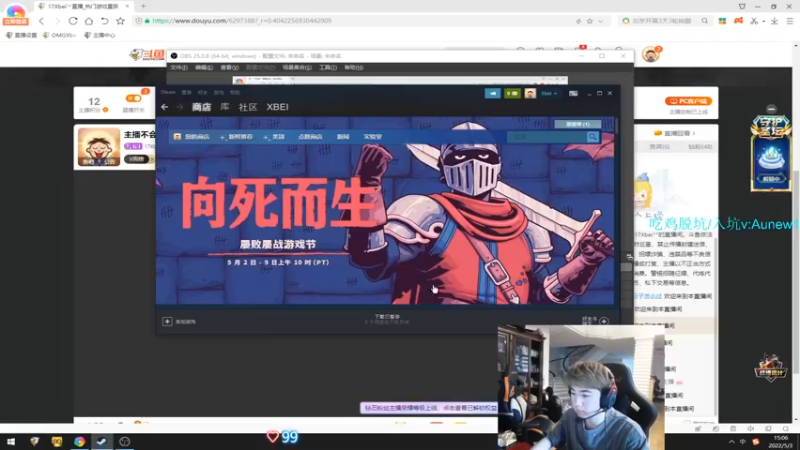Viewport: 800px width, 450px height.
Task: Click the Steam profile avatar
Action: [530, 93]
